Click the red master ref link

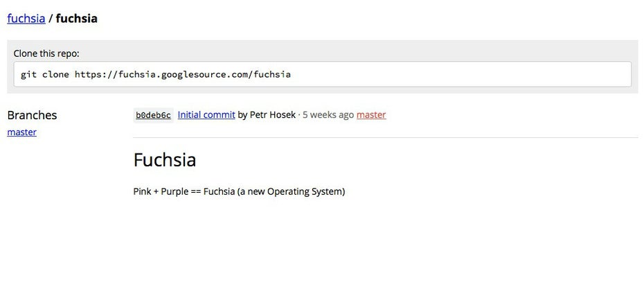[x=371, y=114]
